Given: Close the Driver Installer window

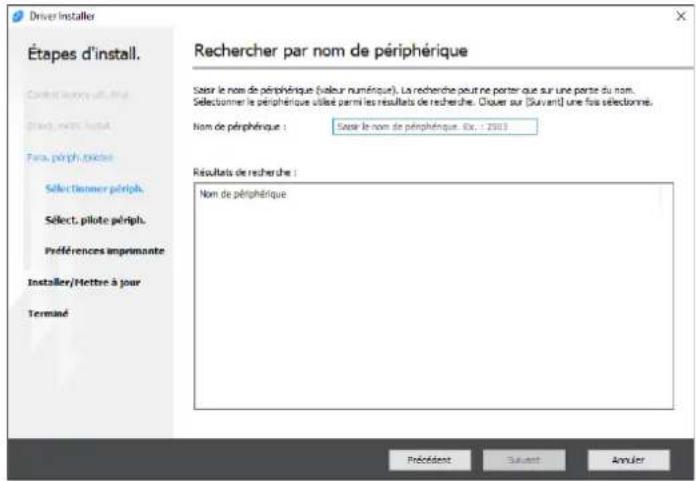Looking at the screenshot, I should click(680, 16).
